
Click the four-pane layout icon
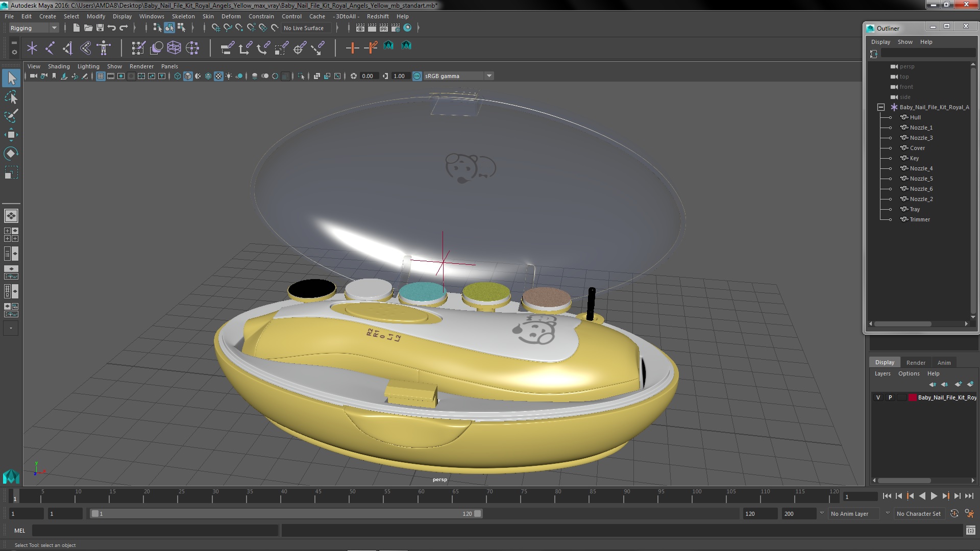pos(11,235)
